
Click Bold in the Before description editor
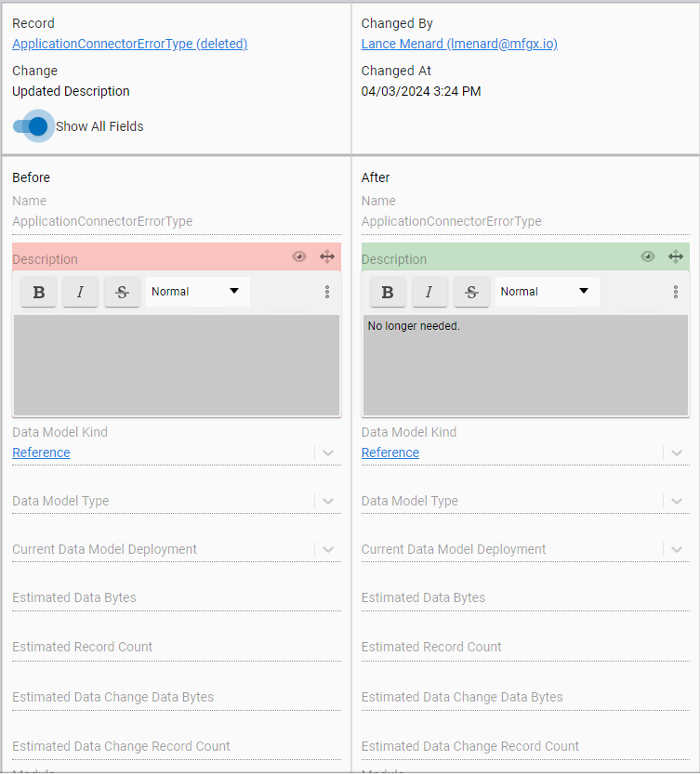tap(38, 292)
